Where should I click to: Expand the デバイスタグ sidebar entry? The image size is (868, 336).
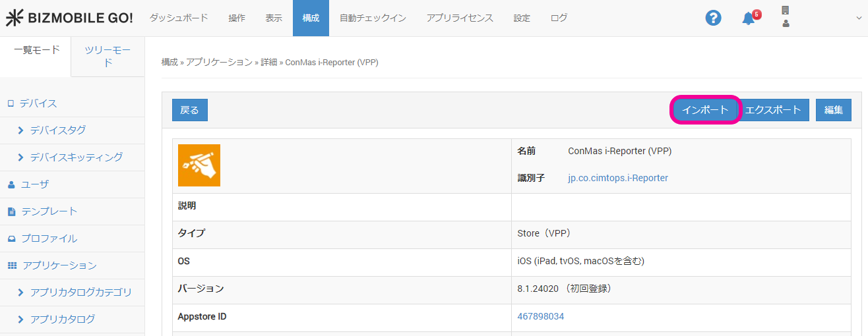tap(57, 130)
